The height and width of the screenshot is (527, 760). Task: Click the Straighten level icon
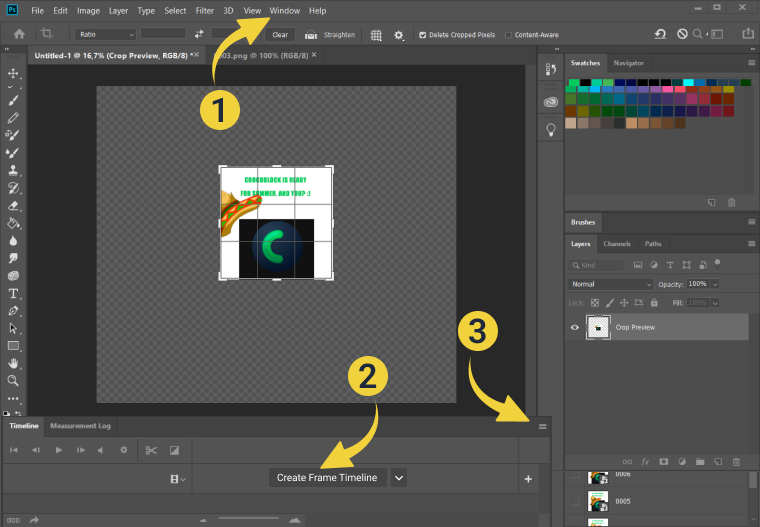[311, 35]
